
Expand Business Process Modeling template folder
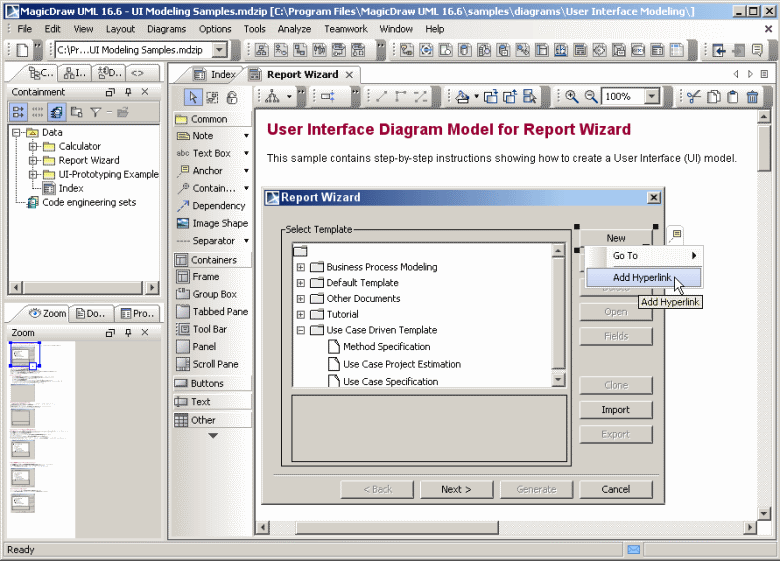point(300,267)
